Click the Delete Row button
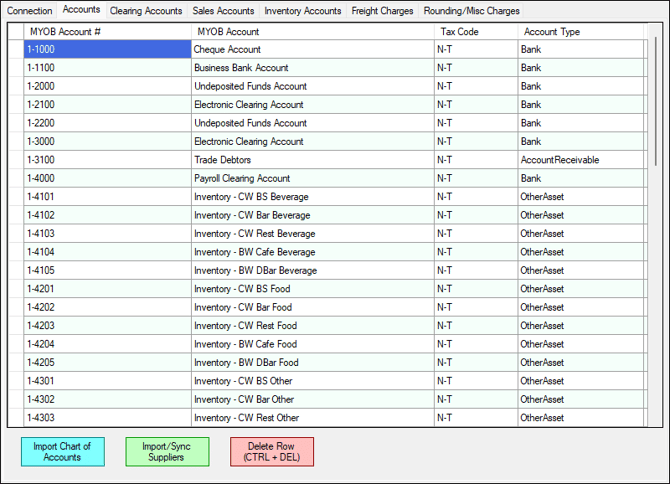This screenshot has width=670, height=484. (x=272, y=452)
